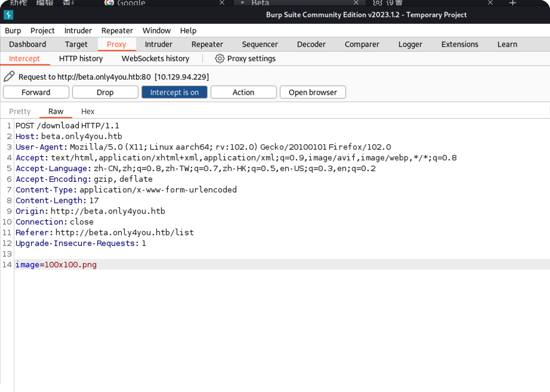Viewport: 550px width, 392px height.
Task: Click the gear icon for Proxy settings
Action: 219,59
